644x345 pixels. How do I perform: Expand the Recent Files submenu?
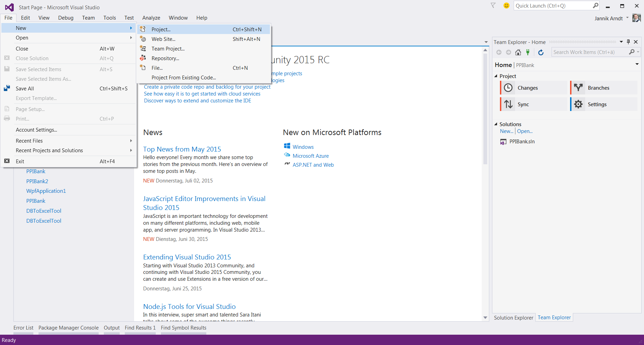click(x=131, y=141)
